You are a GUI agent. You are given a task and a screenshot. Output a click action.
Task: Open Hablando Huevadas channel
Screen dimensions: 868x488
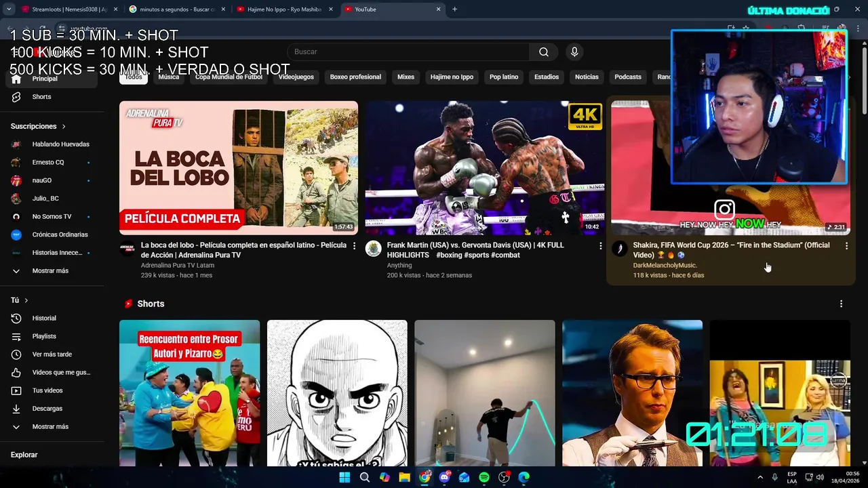52,144
